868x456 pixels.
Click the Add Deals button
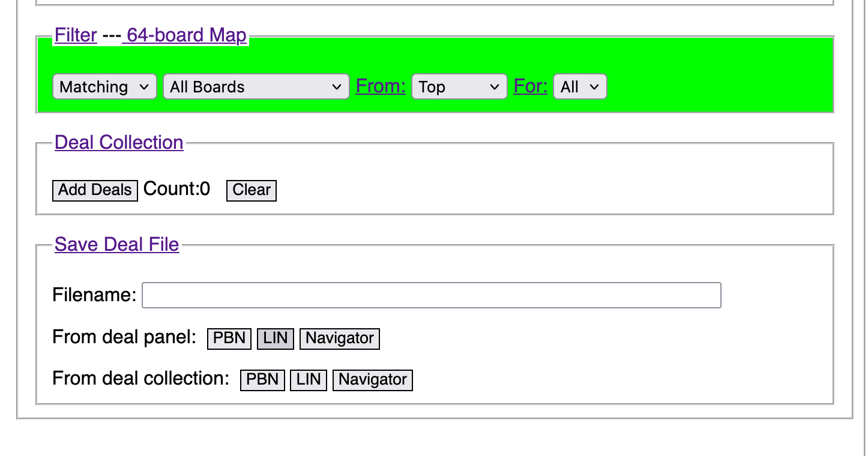coord(95,190)
